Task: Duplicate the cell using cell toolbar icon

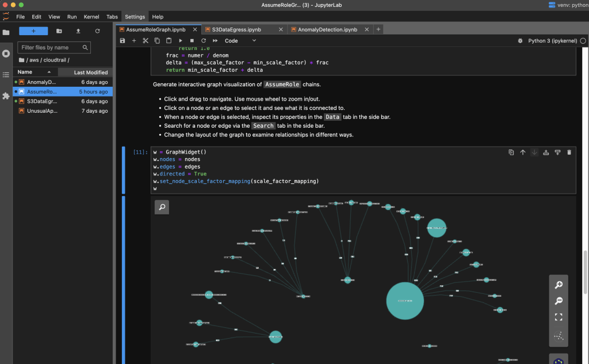Action: [x=511, y=152]
